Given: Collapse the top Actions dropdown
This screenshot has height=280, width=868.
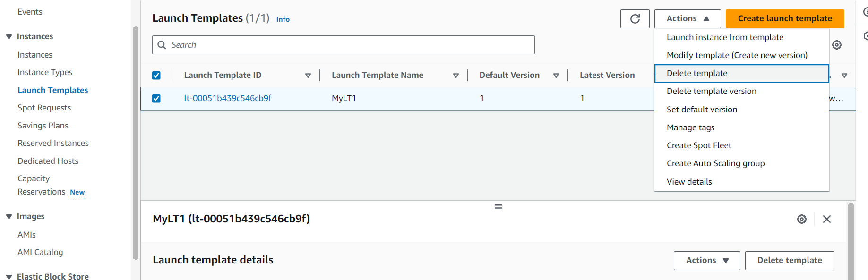Looking at the screenshot, I should pyautogui.click(x=688, y=19).
